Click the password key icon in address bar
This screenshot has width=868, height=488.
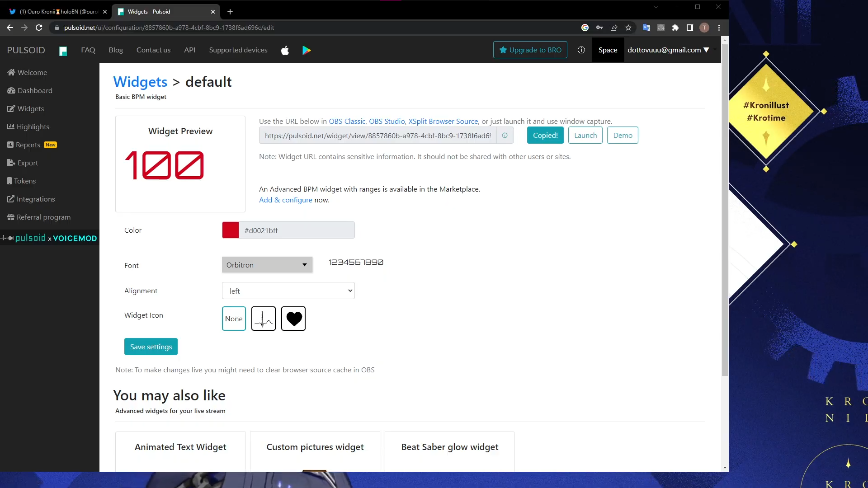pyautogui.click(x=599, y=28)
